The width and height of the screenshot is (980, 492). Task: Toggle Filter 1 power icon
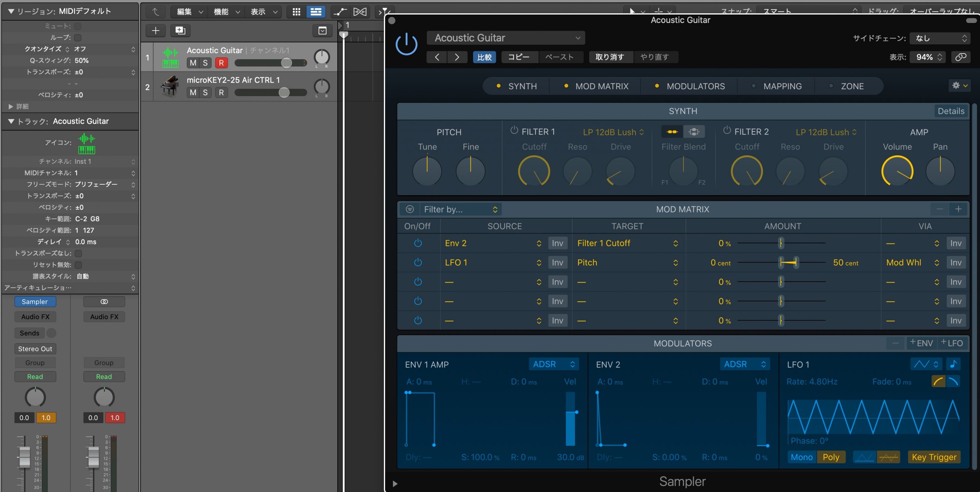tap(514, 130)
